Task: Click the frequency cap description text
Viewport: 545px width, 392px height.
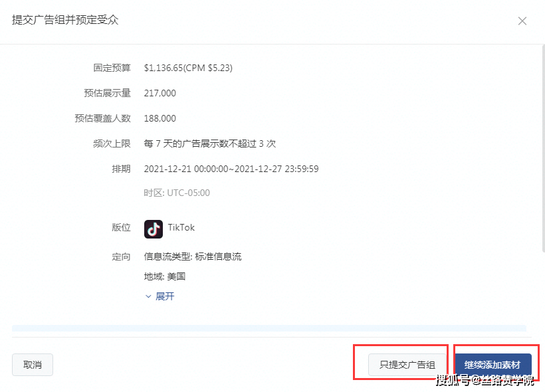Action: [209, 144]
